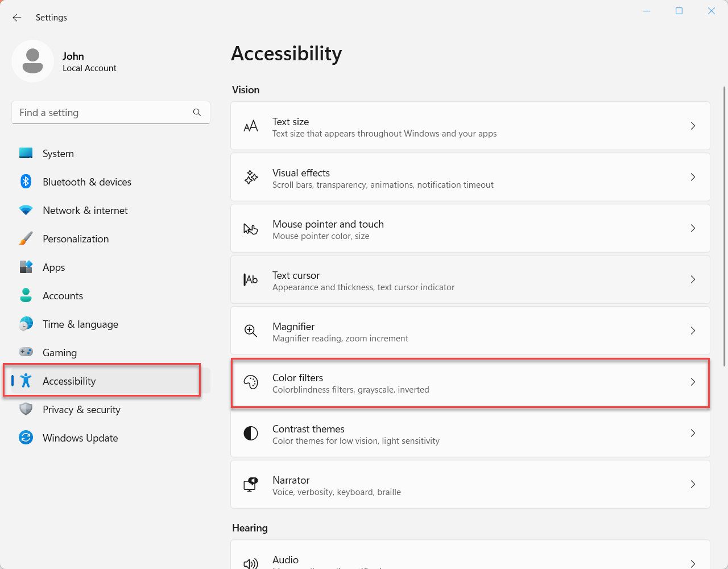Click the Audio row chevron
This screenshot has width=728, height=569.
(x=693, y=563)
